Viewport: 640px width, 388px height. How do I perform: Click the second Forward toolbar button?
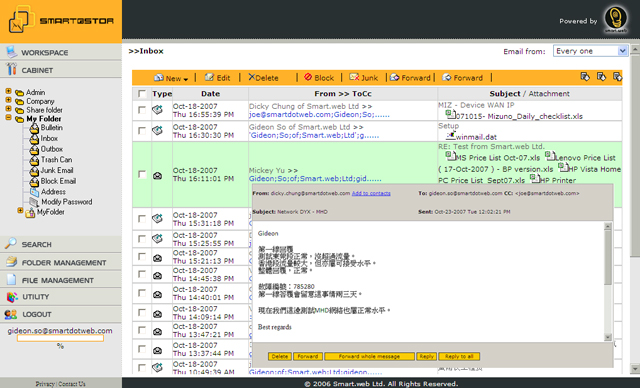[462, 78]
